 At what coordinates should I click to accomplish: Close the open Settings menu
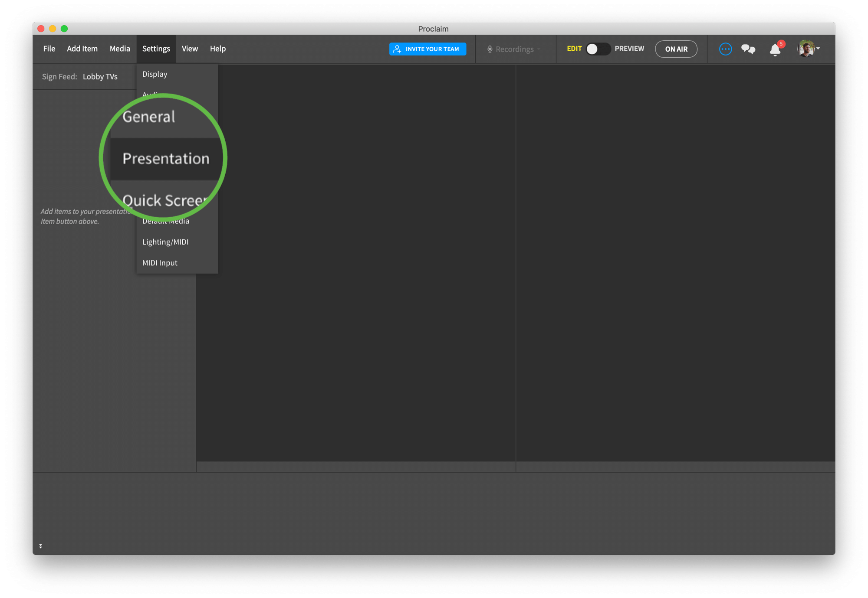pos(156,49)
